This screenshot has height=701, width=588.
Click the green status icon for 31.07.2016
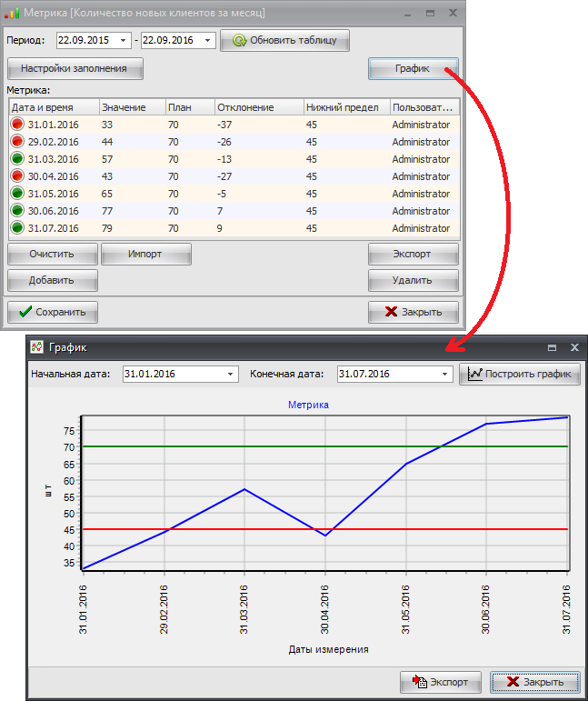coord(16,228)
